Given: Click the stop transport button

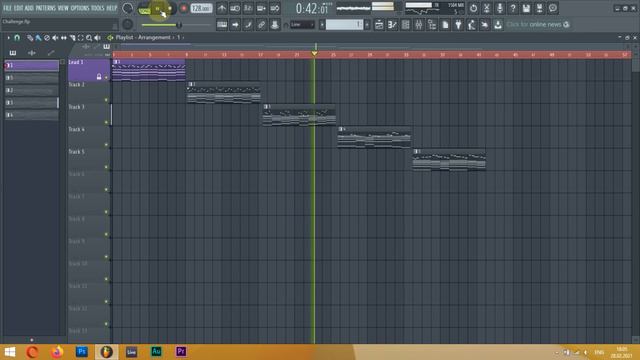Looking at the screenshot, I should (171, 8).
